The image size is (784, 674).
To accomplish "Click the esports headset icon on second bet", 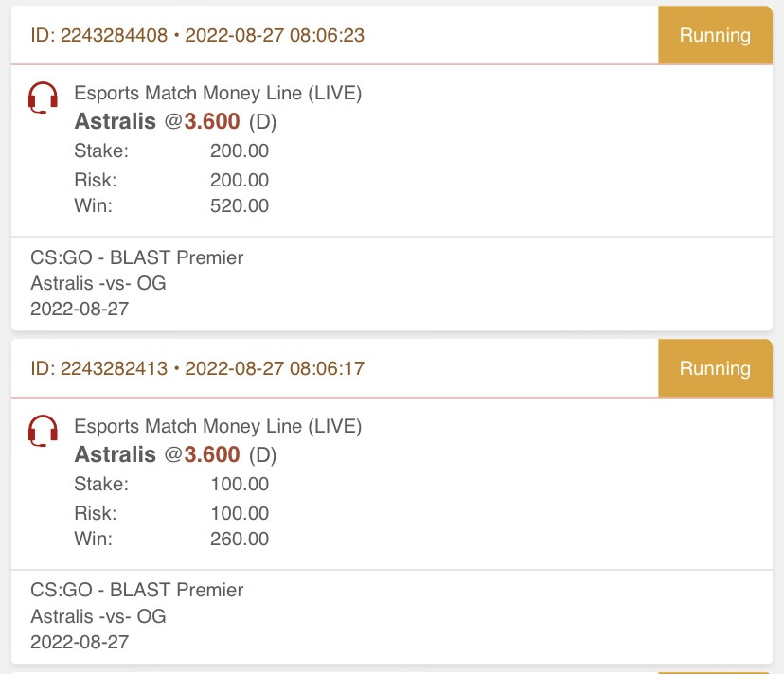I will click(43, 431).
